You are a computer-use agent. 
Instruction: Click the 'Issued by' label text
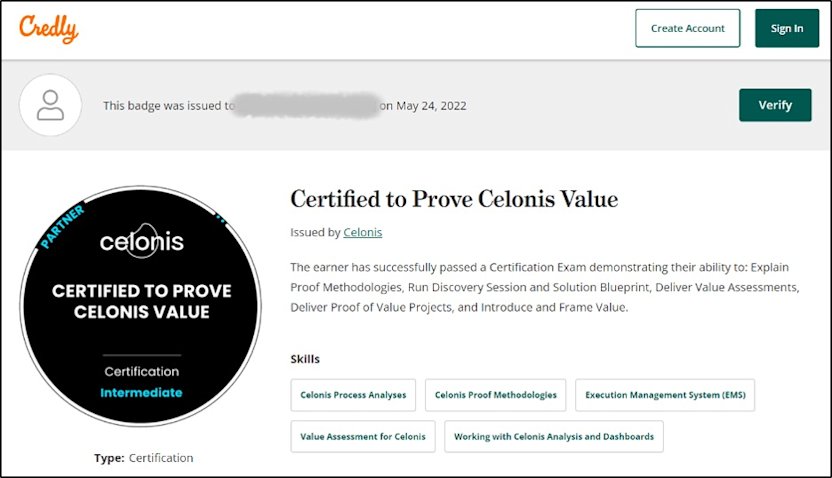(x=315, y=232)
